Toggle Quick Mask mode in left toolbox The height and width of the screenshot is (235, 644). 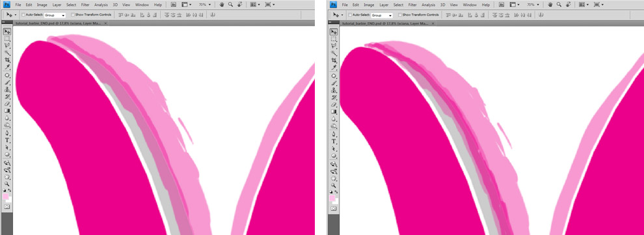[7, 206]
